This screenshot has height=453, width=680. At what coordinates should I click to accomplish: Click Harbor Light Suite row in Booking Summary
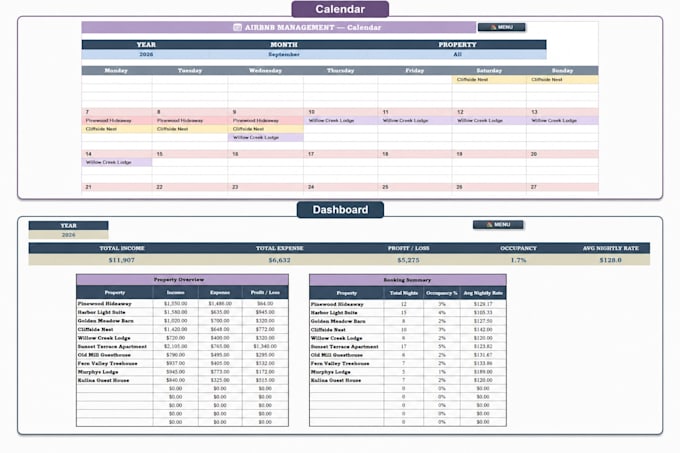pyautogui.click(x=408, y=313)
